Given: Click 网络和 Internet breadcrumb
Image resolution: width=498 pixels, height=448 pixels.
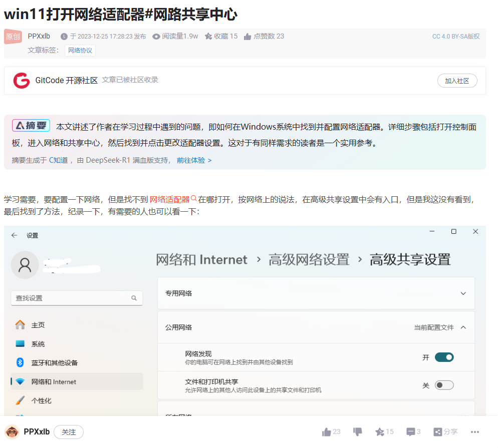Looking at the screenshot, I should (x=201, y=259).
